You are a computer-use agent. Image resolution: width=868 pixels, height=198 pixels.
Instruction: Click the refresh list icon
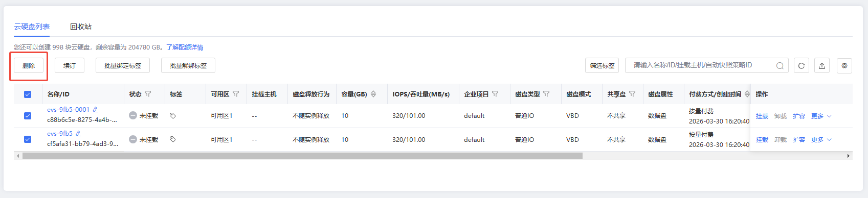[x=802, y=65]
